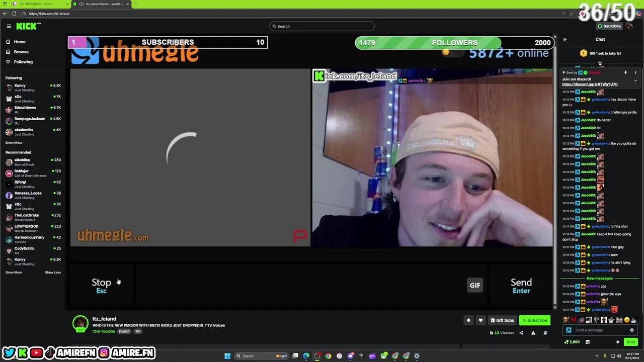Click the pin icon on the pinned message
The image size is (644, 362).
point(625,72)
